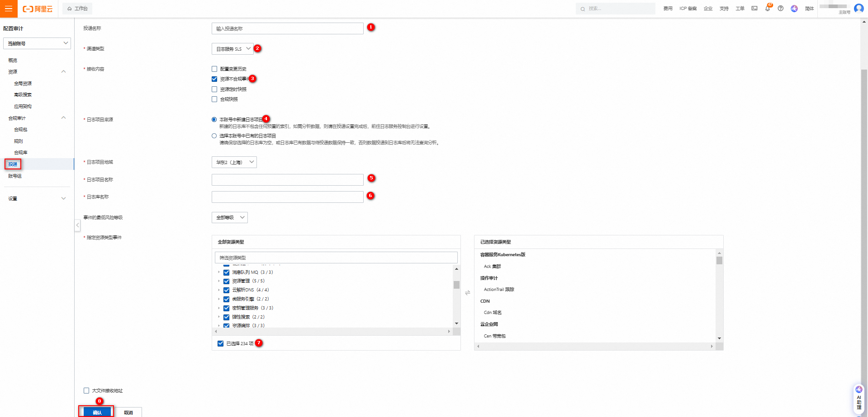The height and width of the screenshot is (417, 868).
Task: Open the 工单 ticket menu
Action: coord(740,9)
